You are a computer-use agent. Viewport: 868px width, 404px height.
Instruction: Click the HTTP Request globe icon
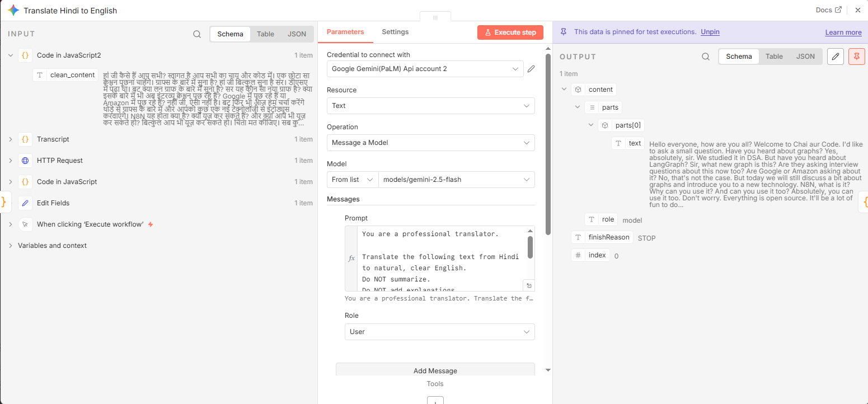25,161
